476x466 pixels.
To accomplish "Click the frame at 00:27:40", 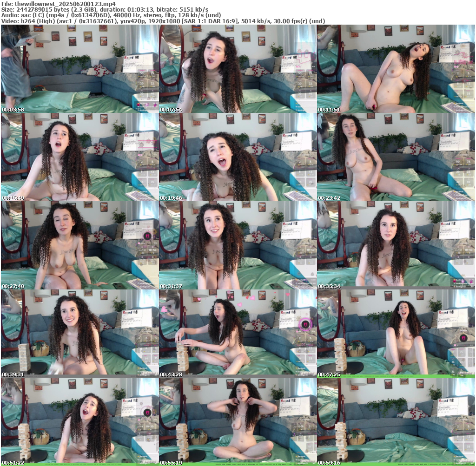I will point(79,245).
